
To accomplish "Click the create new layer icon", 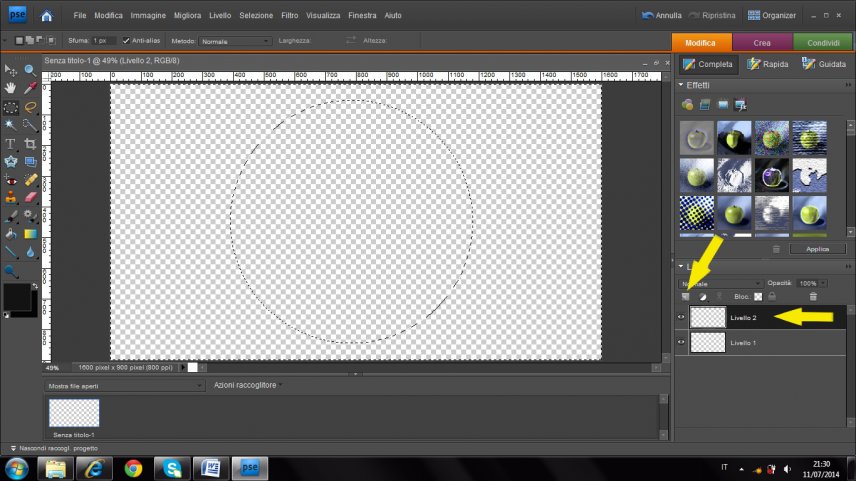I will click(686, 297).
